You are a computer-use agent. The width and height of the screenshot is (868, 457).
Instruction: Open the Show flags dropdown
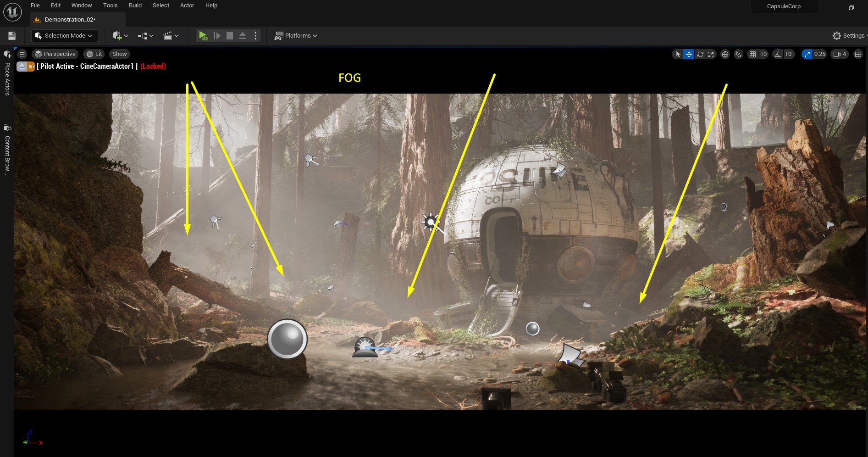click(119, 54)
